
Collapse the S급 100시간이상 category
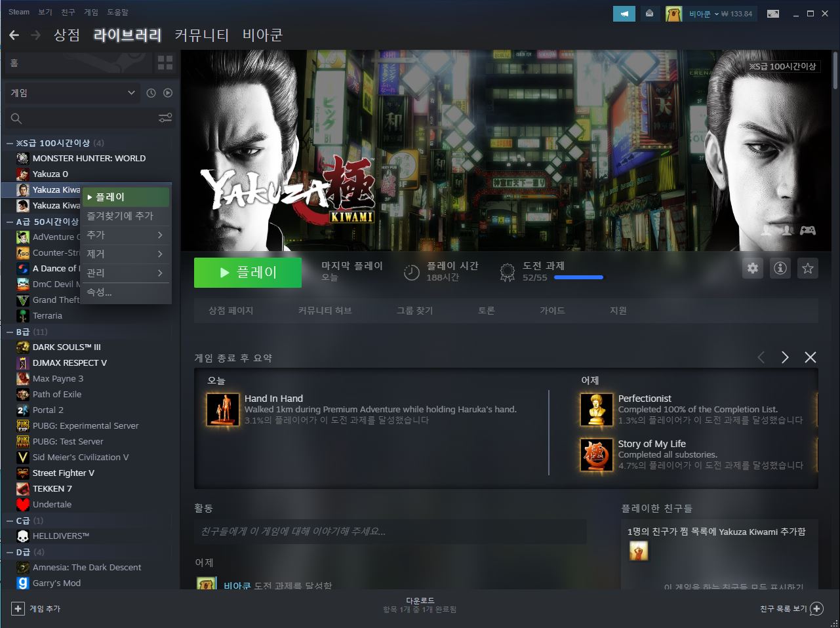click(x=10, y=143)
